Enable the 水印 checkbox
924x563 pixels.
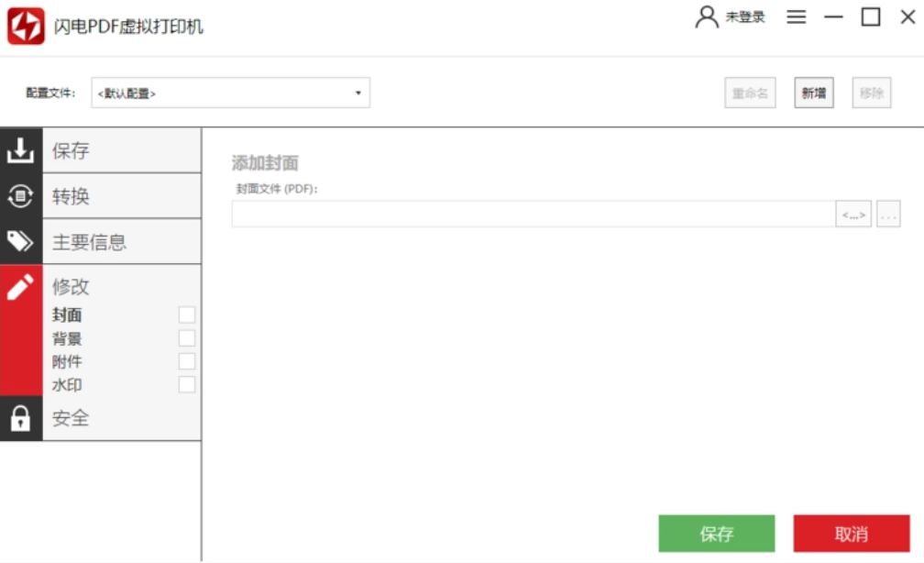187,385
